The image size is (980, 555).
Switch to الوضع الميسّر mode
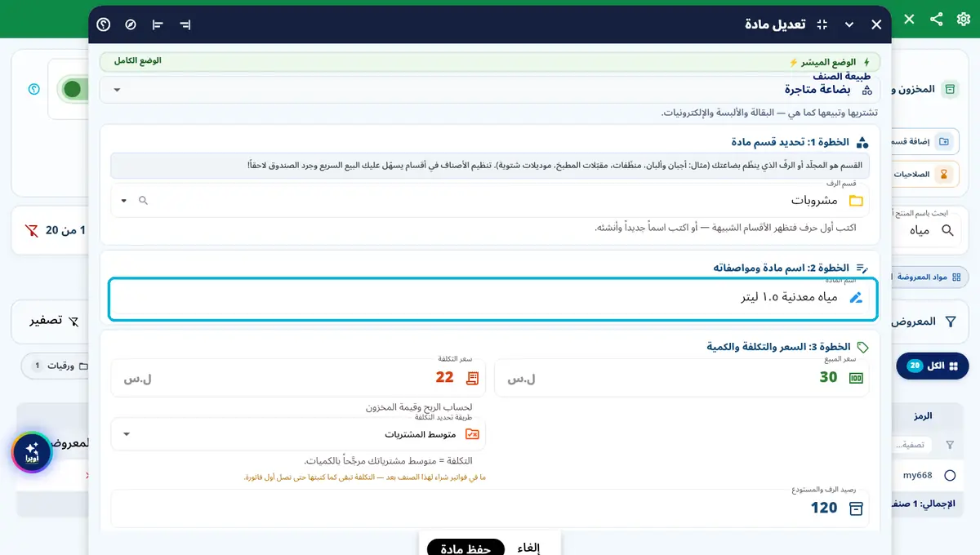(829, 62)
